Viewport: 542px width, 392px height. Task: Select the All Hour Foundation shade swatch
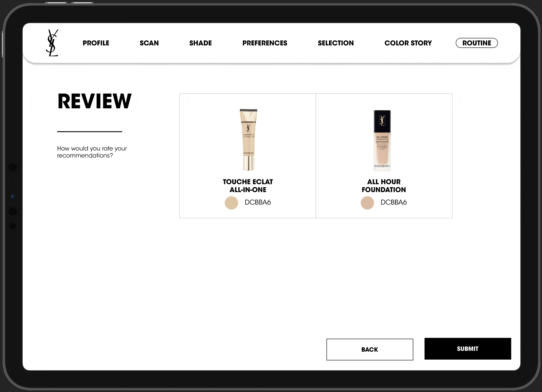tap(367, 203)
